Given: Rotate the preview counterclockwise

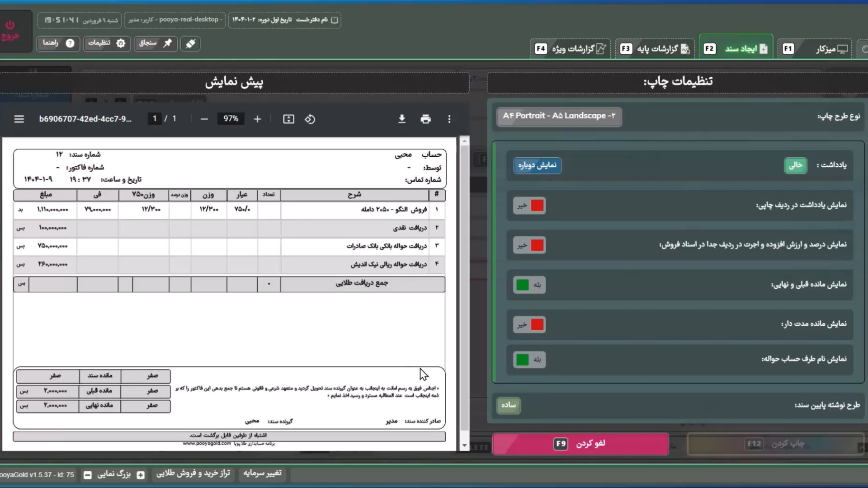Looking at the screenshot, I should point(310,119).
